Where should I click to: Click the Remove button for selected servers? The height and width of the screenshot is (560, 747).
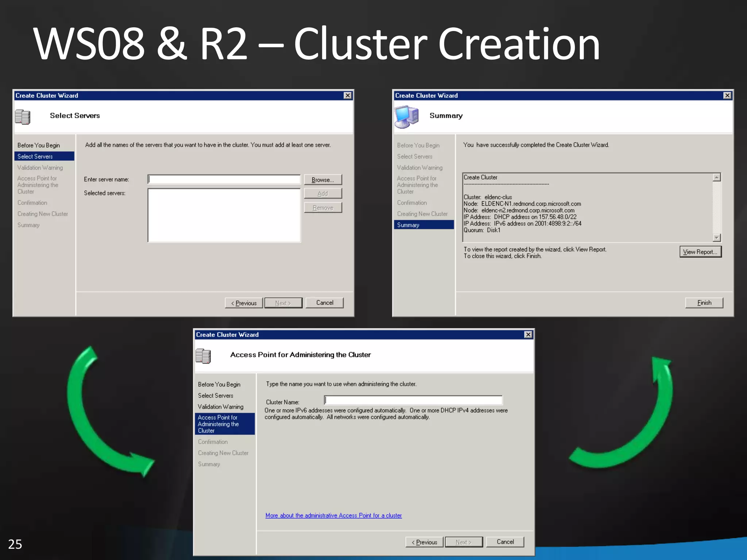[323, 208]
